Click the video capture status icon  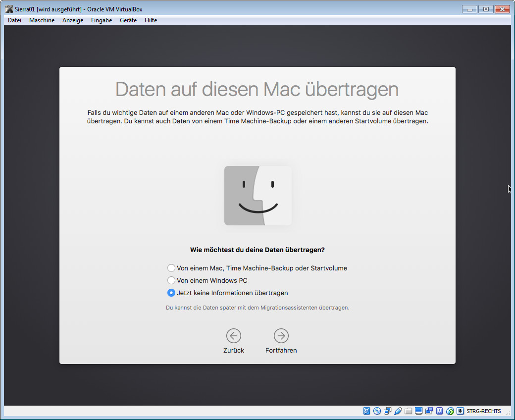[429, 411]
